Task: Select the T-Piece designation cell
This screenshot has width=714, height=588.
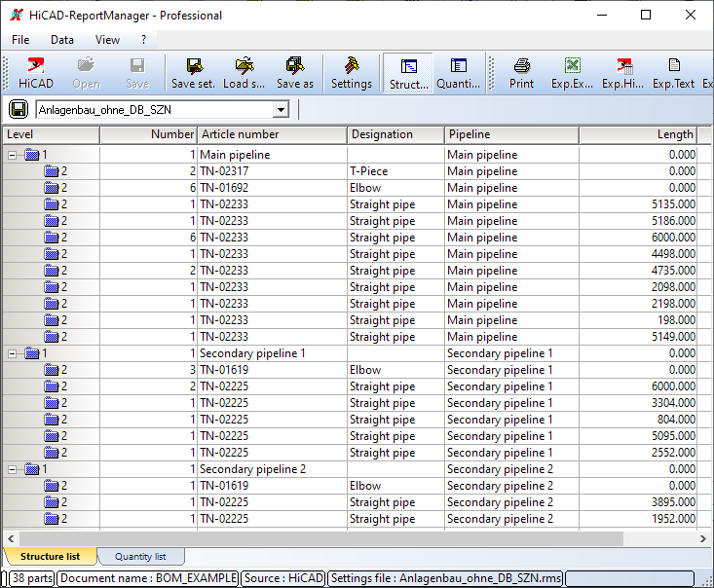Action: [x=395, y=171]
